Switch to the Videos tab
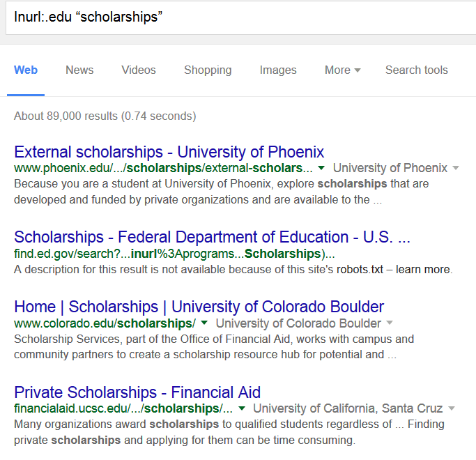Image resolution: width=476 pixels, height=460 pixels. tap(139, 70)
